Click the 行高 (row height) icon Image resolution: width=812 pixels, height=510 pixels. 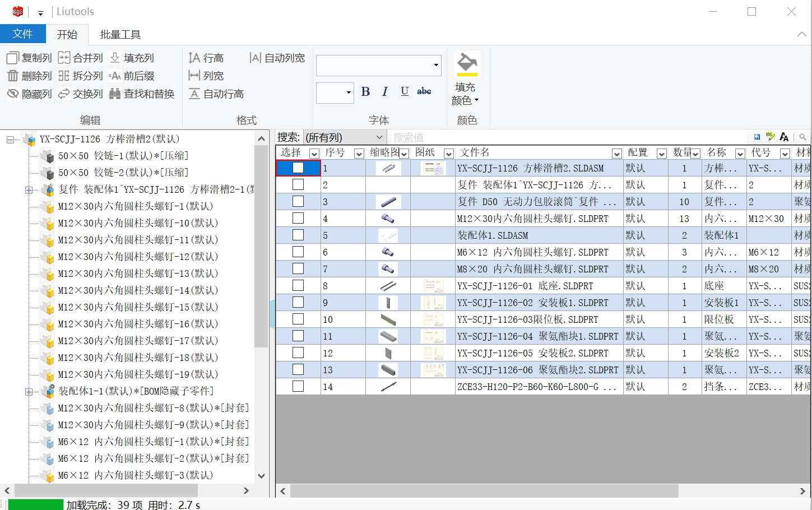coord(194,58)
